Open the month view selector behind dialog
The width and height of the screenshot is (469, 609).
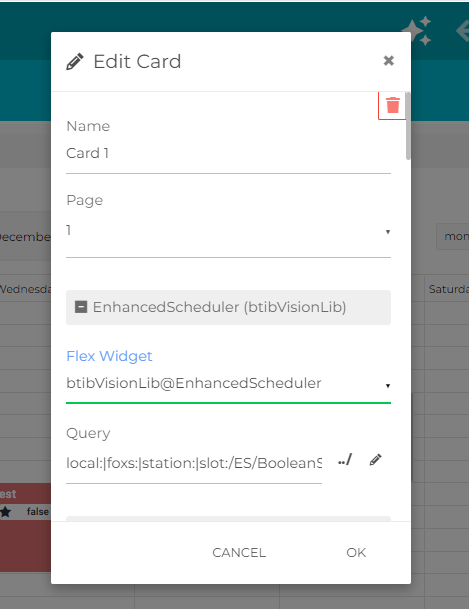pos(453,236)
